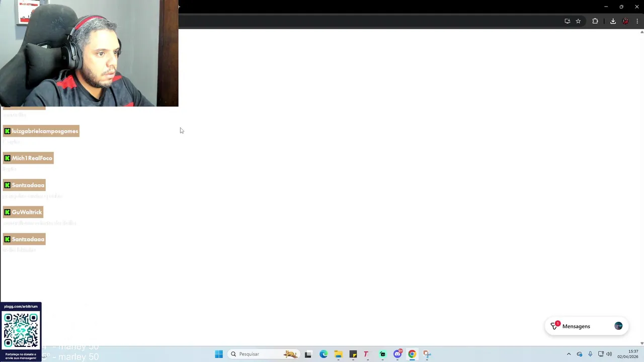Click Kick badge beside Mich1RealFoco
The image size is (644, 362).
(7, 158)
